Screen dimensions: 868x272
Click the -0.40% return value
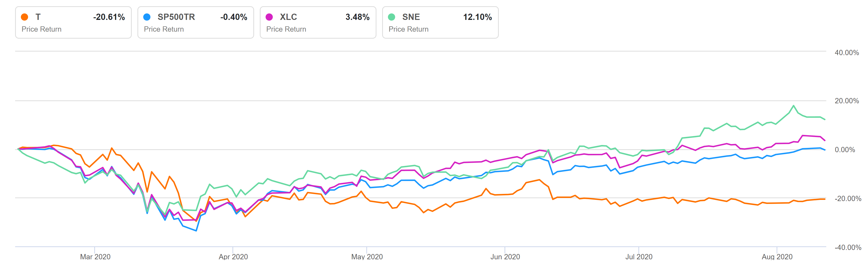pyautogui.click(x=233, y=17)
